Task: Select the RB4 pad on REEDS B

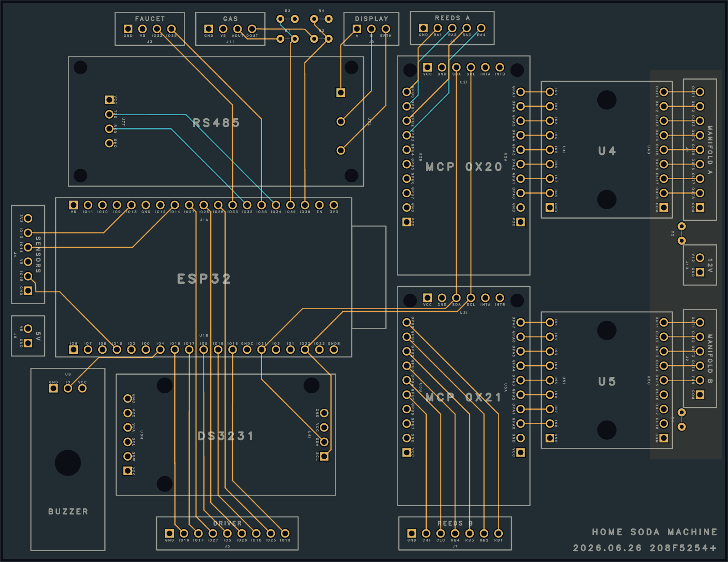Action: 455,533
